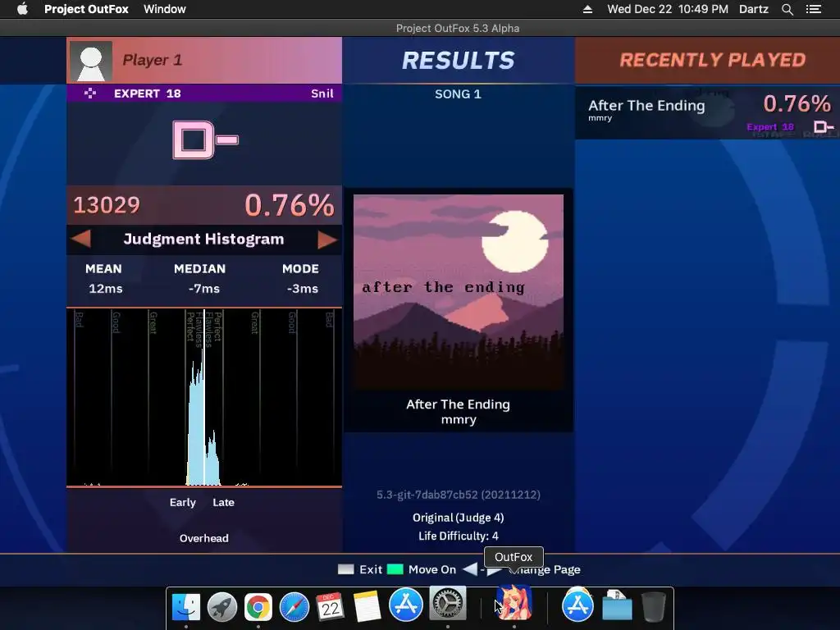Click the Exit button hint
Image resolution: width=840 pixels, height=630 pixels.
tap(371, 569)
